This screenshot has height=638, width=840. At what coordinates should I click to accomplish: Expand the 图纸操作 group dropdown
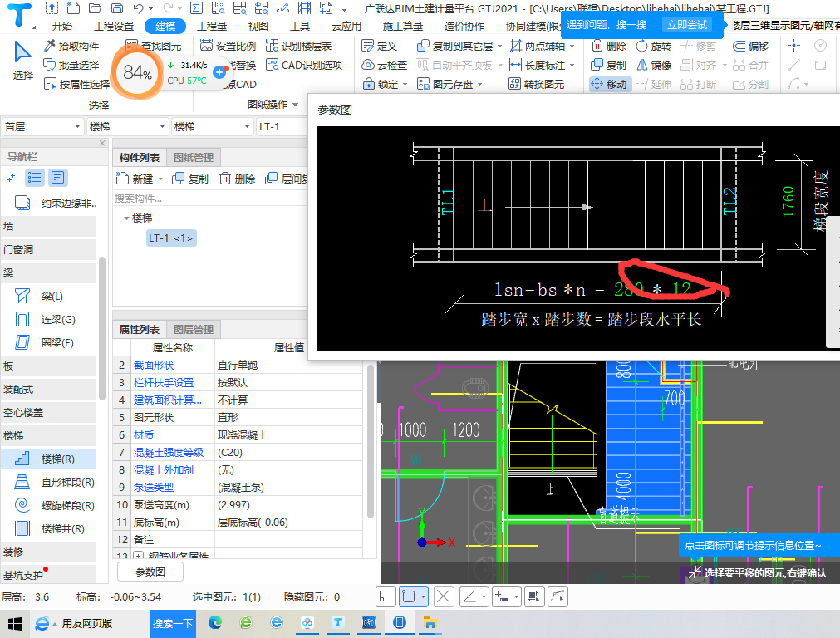[295, 105]
